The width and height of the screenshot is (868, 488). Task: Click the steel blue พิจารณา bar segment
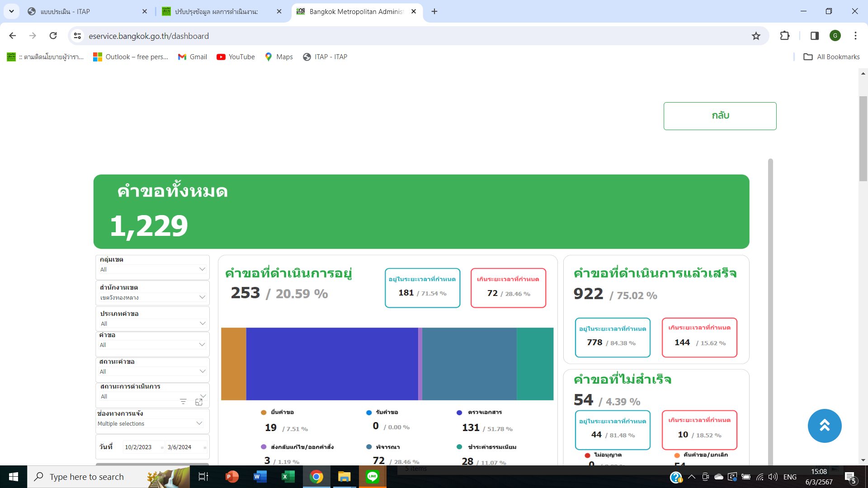coord(469,364)
